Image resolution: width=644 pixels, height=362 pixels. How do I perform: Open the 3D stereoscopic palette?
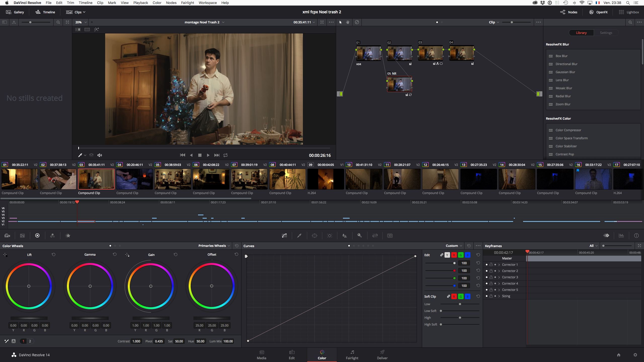click(390, 236)
